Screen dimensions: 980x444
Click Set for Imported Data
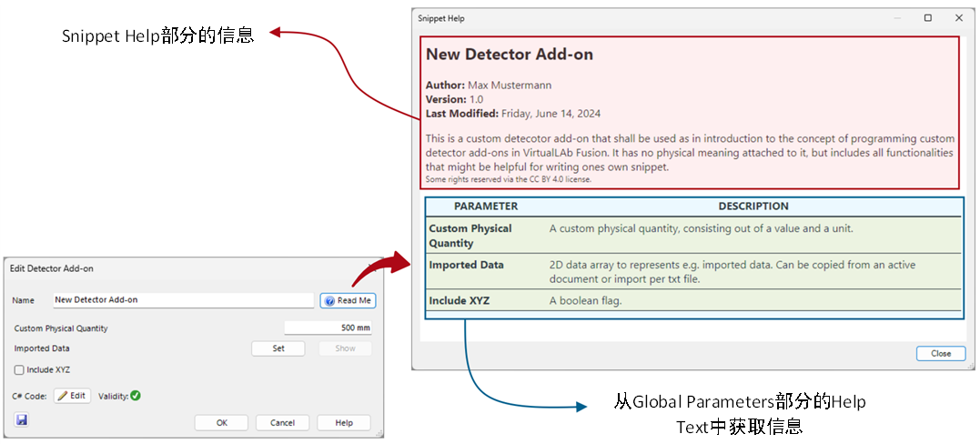coord(278,348)
